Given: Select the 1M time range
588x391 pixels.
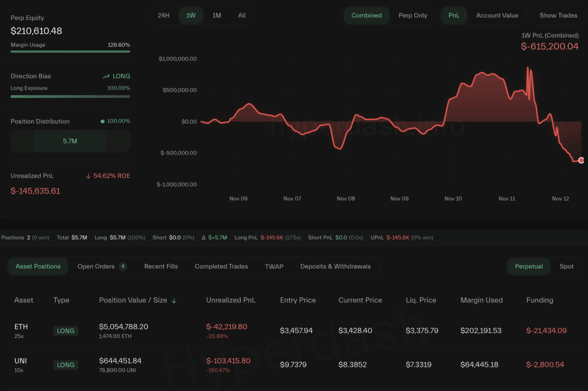Looking at the screenshot, I should [x=217, y=15].
